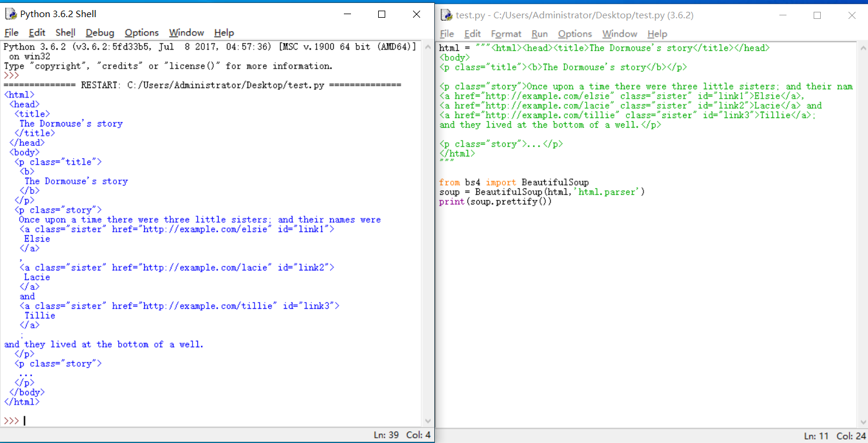Viewport: 868px width, 443px height.
Task: Minimize the Python Shell window
Action: [x=348, y=14]
